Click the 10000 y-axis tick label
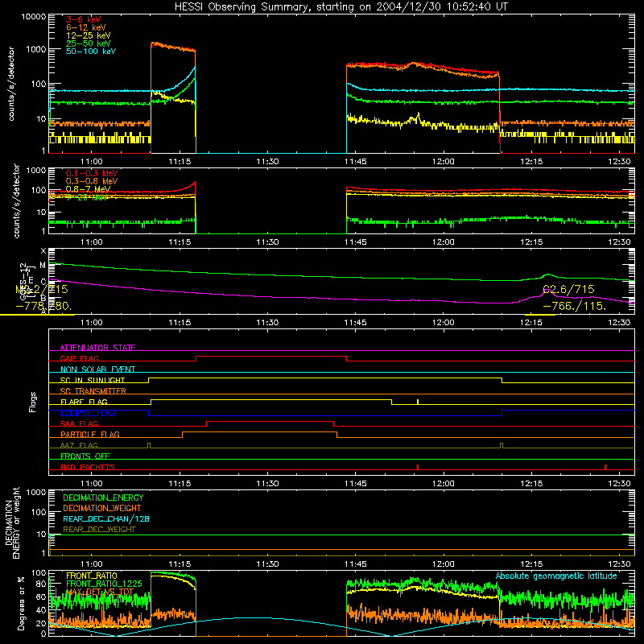 coord(34,17)
